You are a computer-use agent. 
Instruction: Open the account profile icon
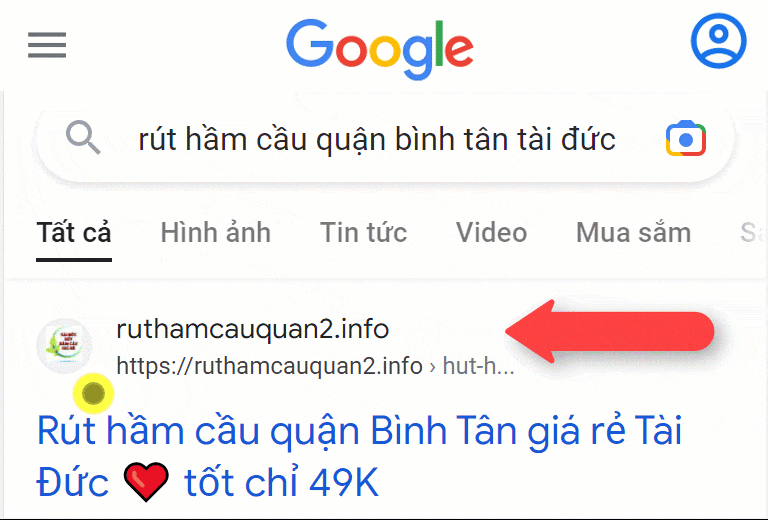[719, 41]
